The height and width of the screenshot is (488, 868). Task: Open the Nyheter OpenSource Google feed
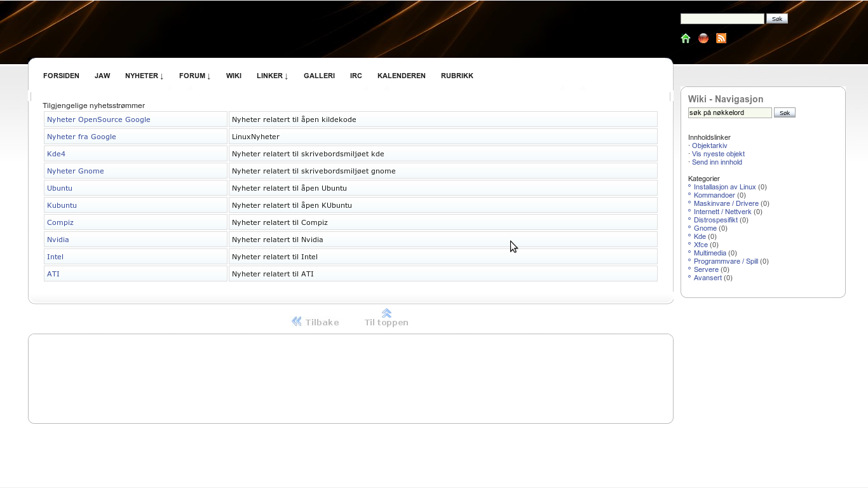pyautogui.click(x=98, y=119)
